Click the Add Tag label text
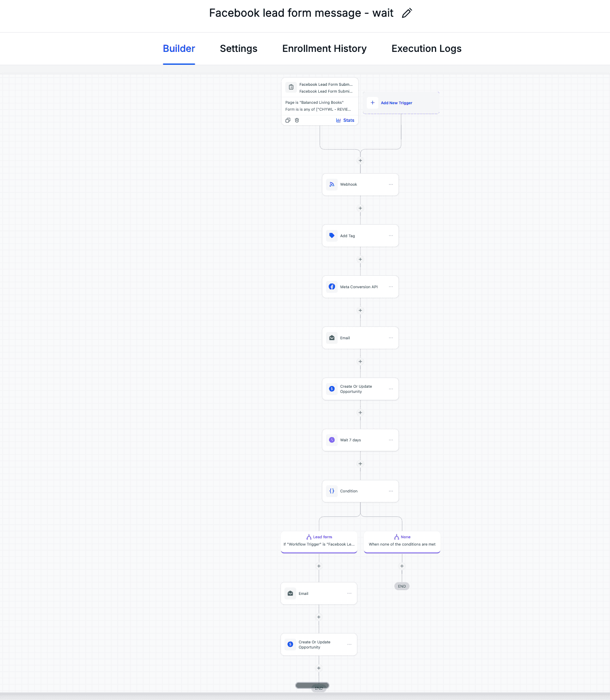This screenshot has height=700, width=610. 347,236
